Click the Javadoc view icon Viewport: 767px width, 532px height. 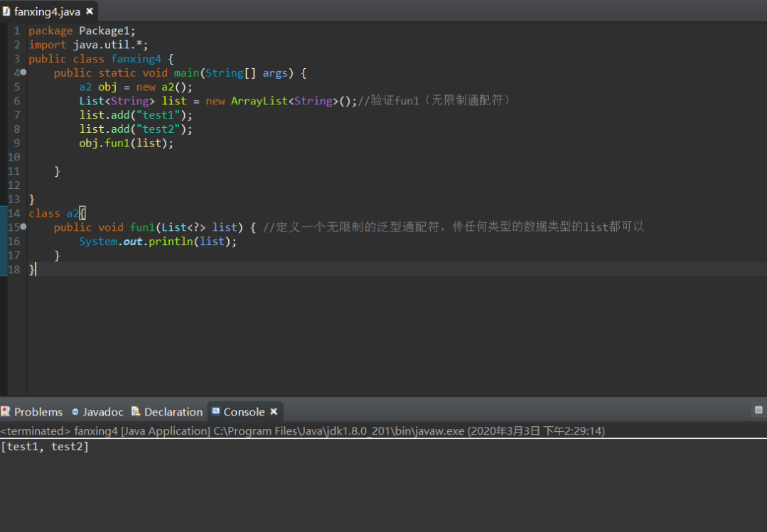[75, 412]
